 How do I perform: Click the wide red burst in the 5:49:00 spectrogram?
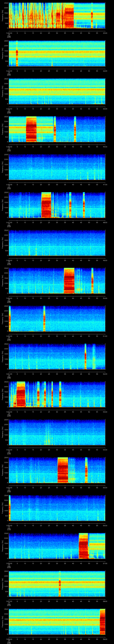pyautogui.click(x=69, y=281)
